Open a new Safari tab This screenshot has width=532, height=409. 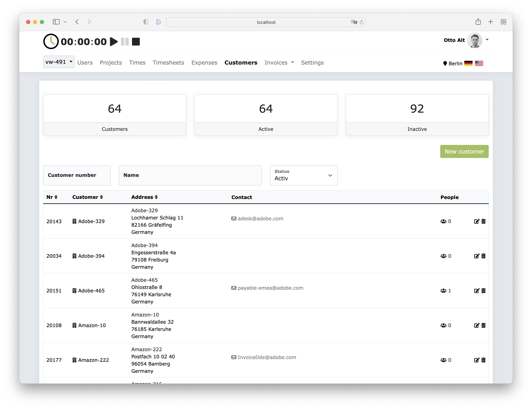click(x=491, y=22)
